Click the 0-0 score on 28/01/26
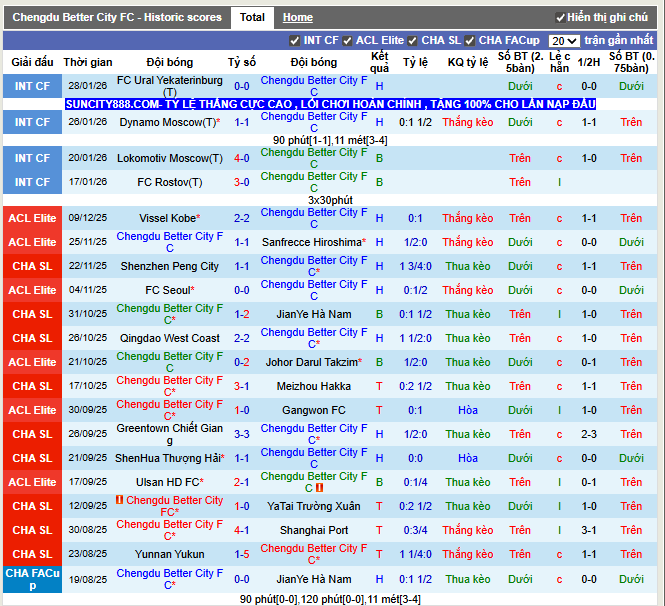 click(242, 86)
